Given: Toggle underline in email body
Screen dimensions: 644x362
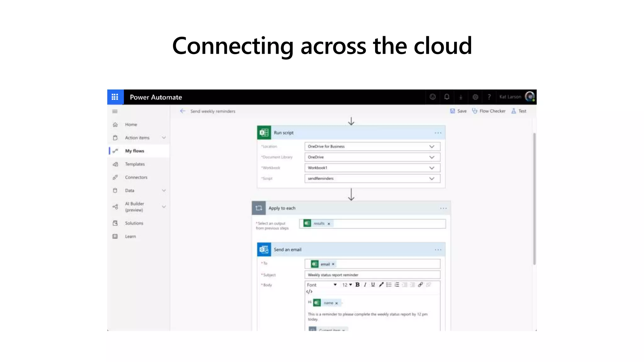Looking at the screenshot, I should tap(373, 285).
